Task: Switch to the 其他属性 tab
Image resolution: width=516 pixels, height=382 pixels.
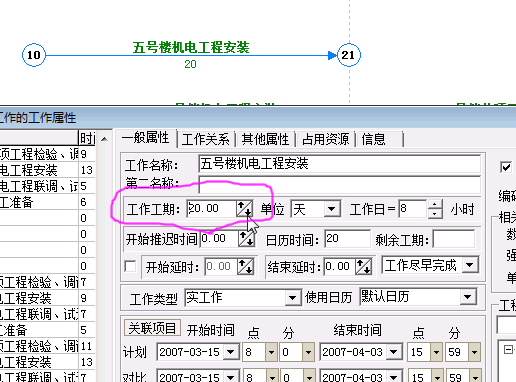Action: pyautogui.click(x=265, y=139)
